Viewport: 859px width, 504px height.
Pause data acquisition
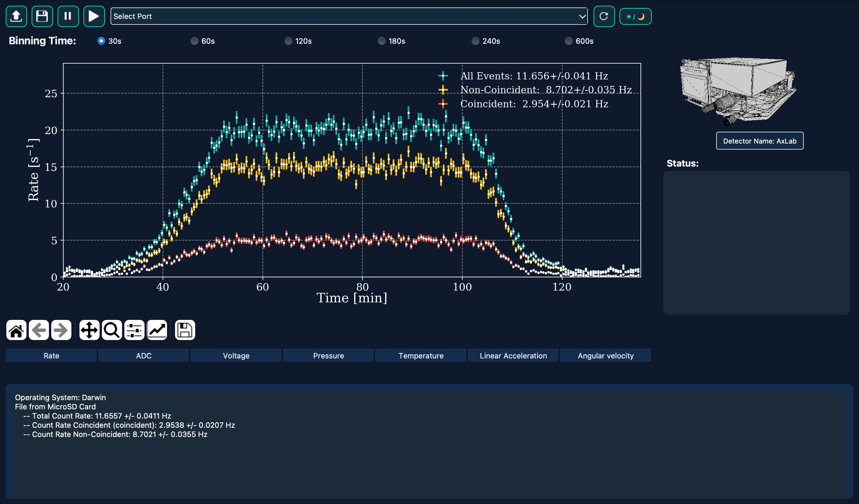pos(68,16)
